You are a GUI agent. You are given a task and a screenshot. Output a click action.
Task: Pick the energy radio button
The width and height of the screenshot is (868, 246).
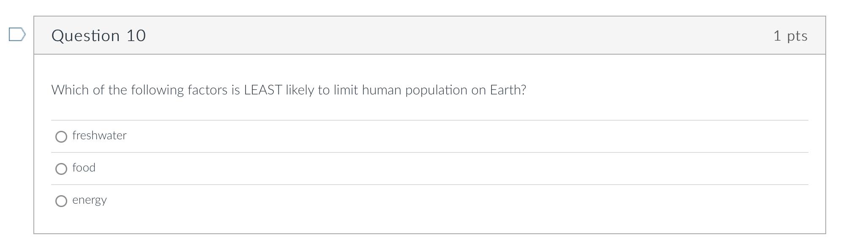[x=61, y=201]
